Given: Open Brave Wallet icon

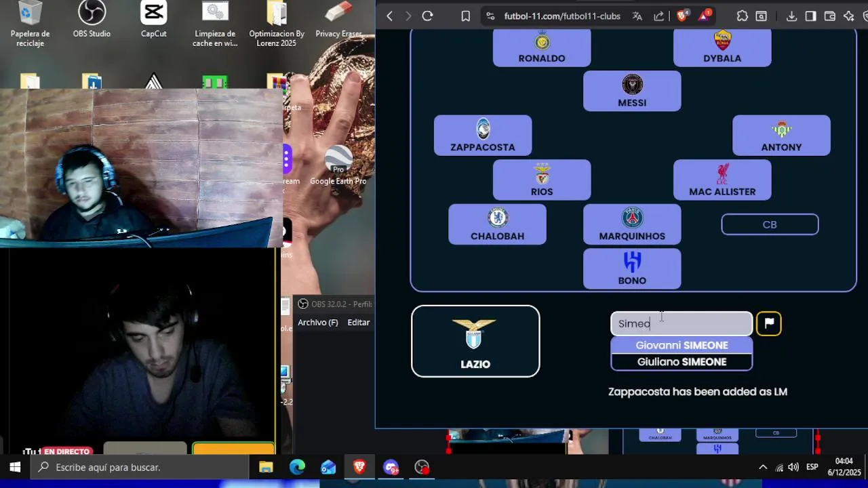Looking at the screenshot, I should (829, 16).
